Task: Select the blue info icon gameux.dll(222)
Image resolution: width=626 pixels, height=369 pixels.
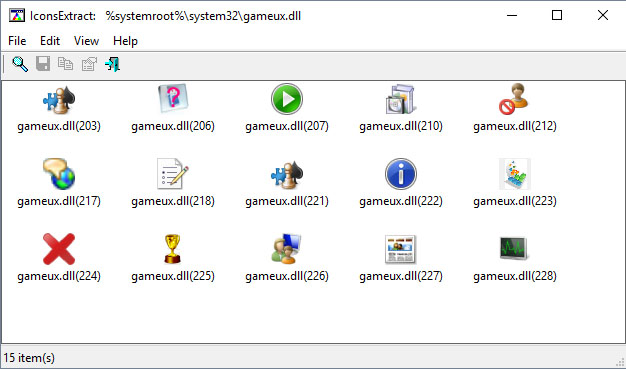Action: [x=401, y=174]
